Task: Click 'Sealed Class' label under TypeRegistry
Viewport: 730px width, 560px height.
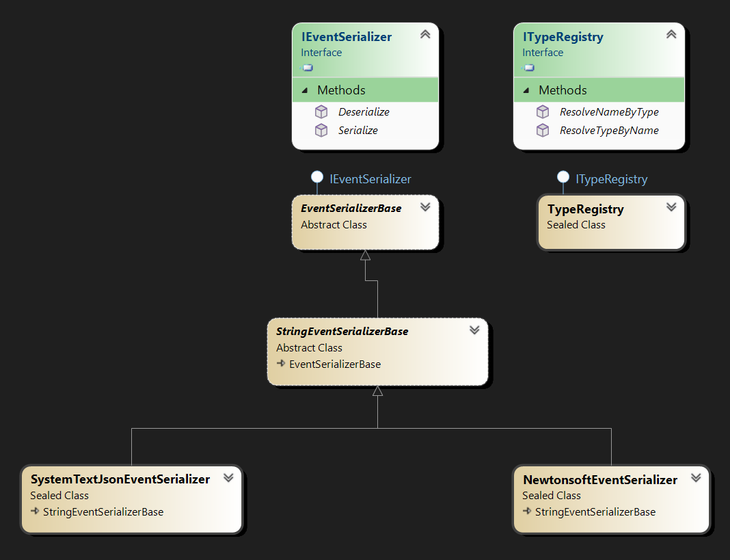Action: click(576, 224)
